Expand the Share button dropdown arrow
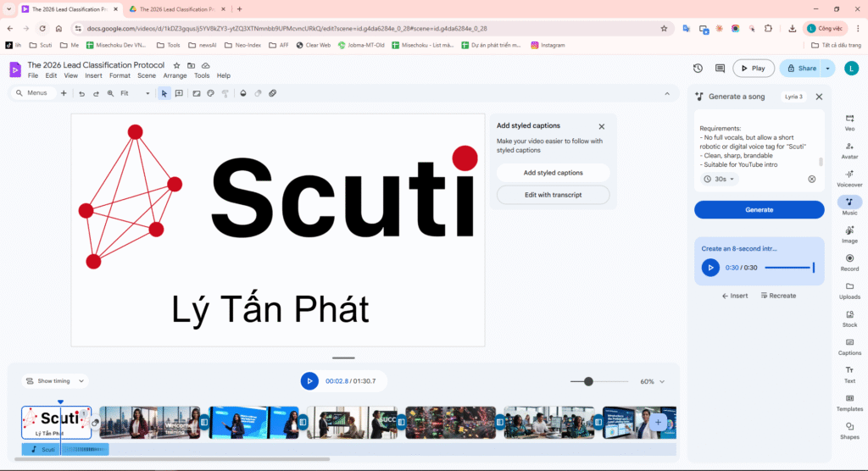The image size is (868, 471). point(828,69)
